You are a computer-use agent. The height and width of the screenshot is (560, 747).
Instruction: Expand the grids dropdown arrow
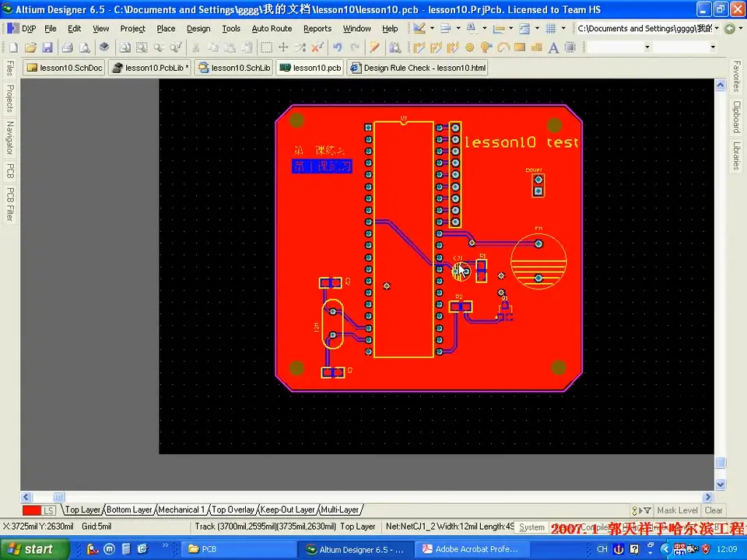tap(563, 29)
